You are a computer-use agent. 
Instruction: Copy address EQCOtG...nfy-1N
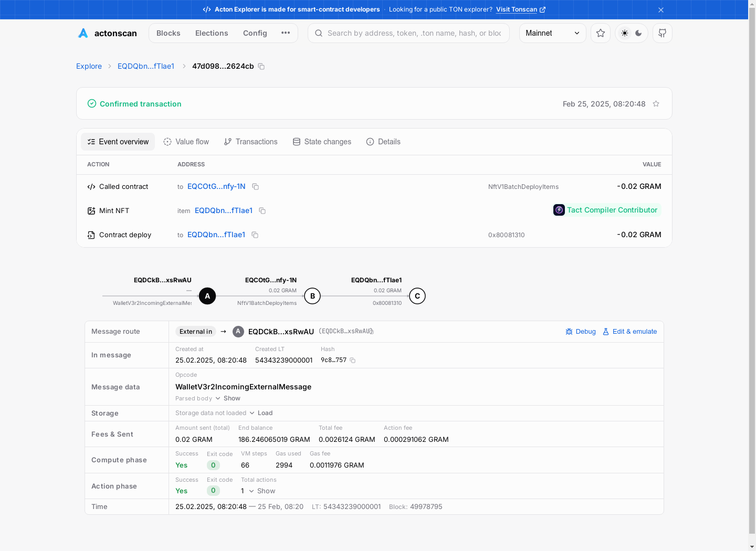click(x=256, y=187)
